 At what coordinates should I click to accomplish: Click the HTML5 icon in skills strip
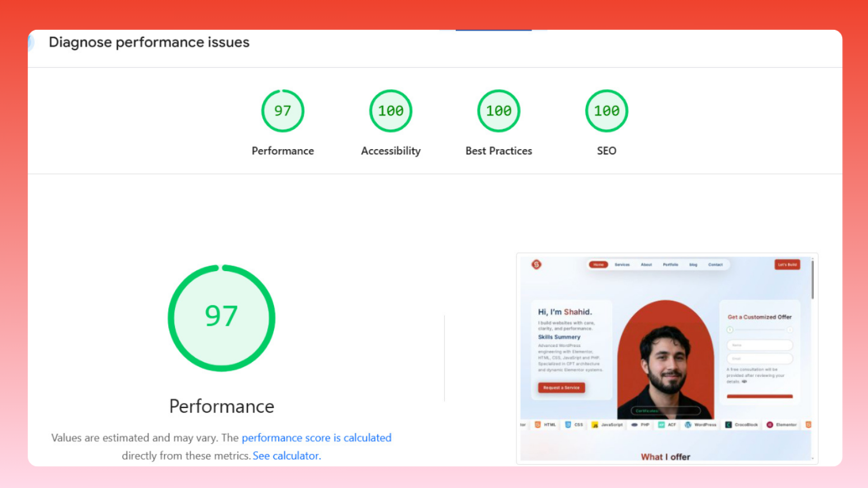point(538,425)
